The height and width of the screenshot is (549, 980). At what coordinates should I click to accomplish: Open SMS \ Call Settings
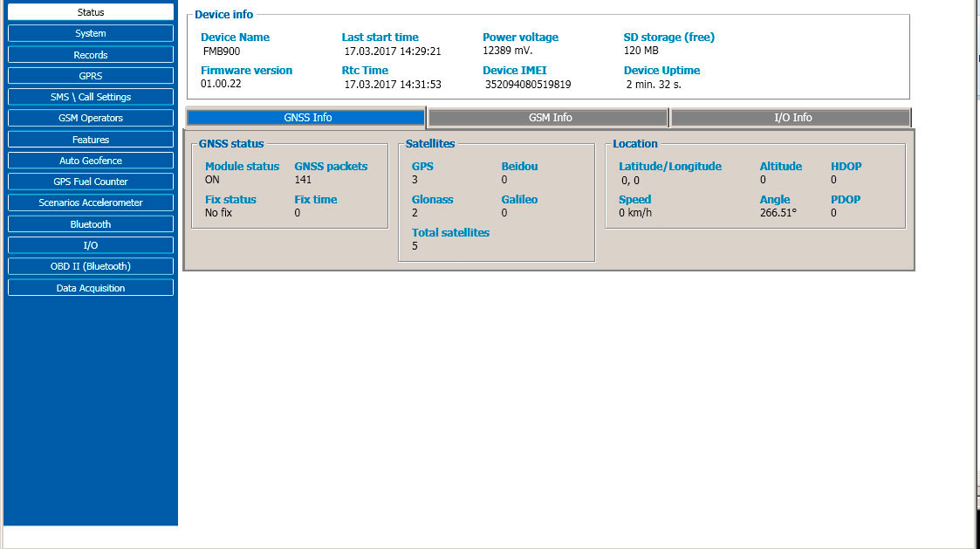90,97
